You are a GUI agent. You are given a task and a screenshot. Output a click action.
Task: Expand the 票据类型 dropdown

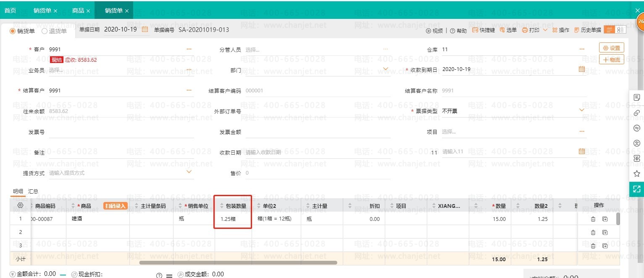click(582, 110)
